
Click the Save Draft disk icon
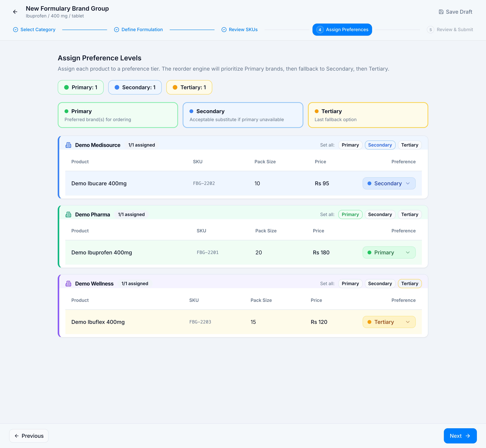(x=441, y=12)
